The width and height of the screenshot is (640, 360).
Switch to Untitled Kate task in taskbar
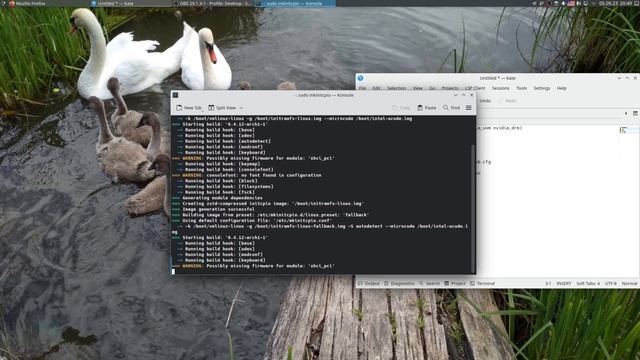(130, 3)
